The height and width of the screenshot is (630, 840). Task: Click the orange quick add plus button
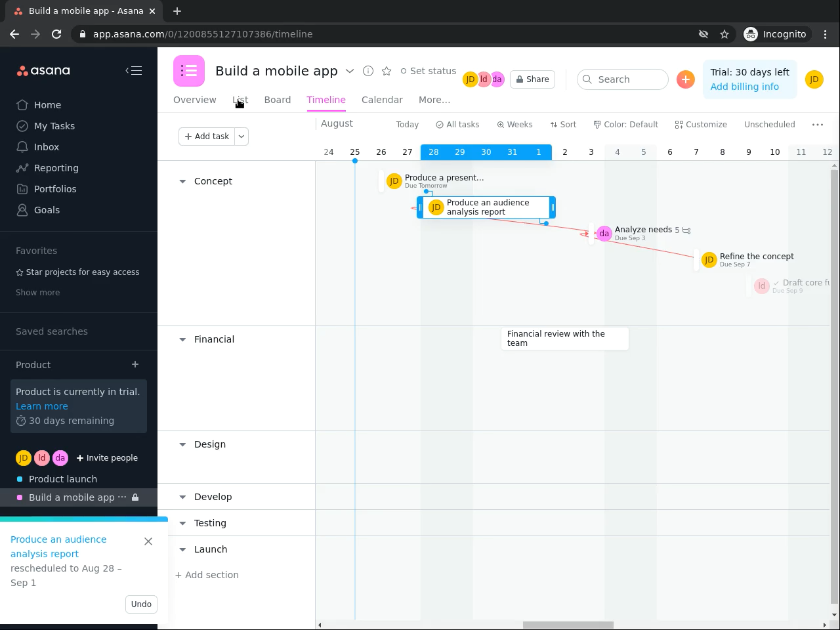coord(686,79)
